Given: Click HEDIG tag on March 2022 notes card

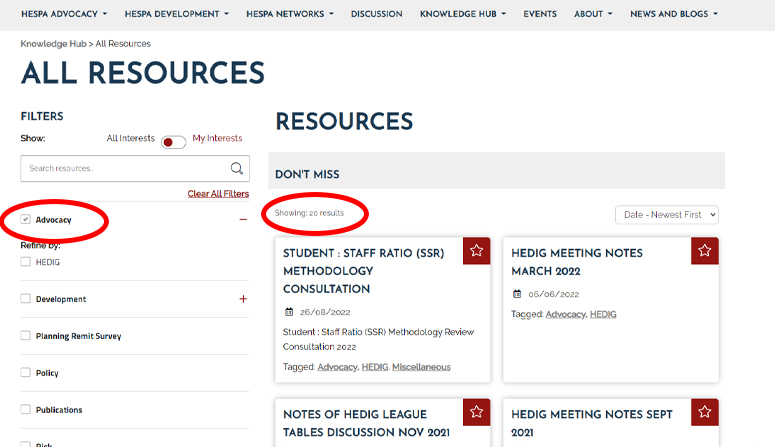Looking at the screenshot, I should (x=603, y=314).
